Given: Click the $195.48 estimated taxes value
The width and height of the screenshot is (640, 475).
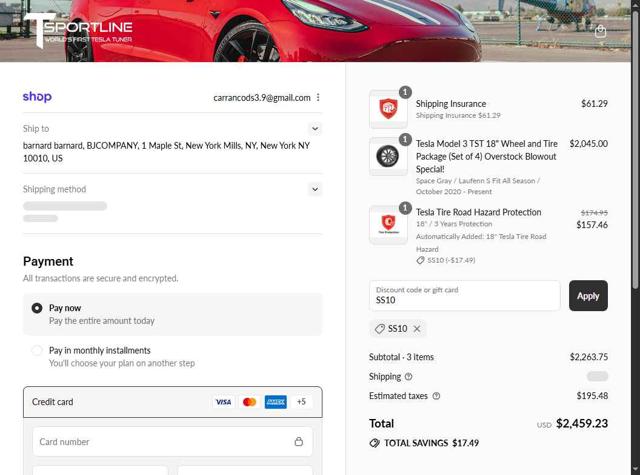Looking at the screenshot, I should [x=592, y=396].
